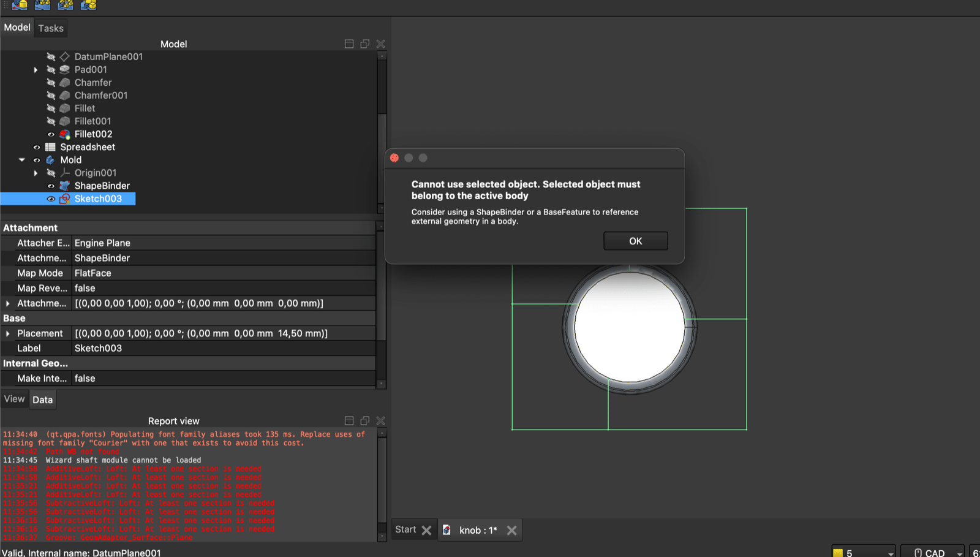
Task: Switch to the knob : 1* document tab
Action: point(478,530)
